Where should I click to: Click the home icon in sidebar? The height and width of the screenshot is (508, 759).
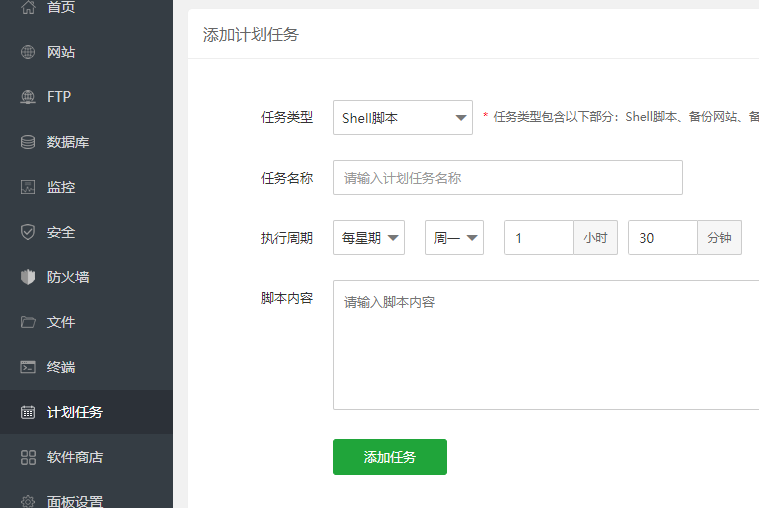click(x=28, y=7)
